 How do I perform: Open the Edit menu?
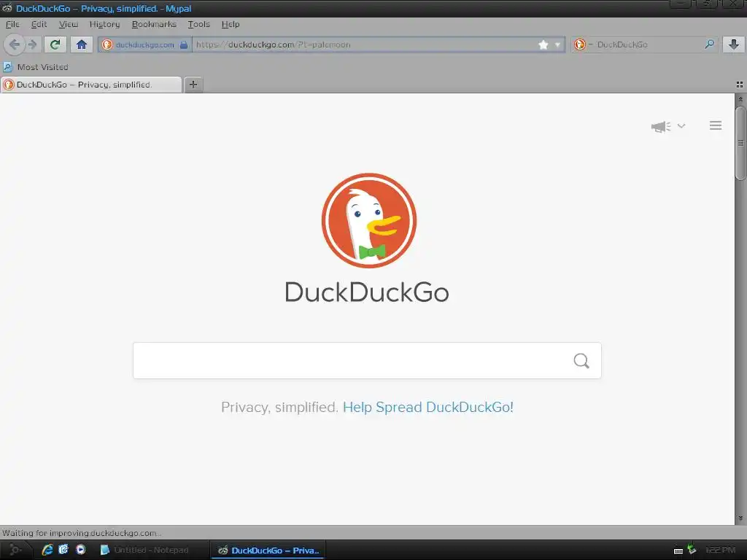point(39,24)
